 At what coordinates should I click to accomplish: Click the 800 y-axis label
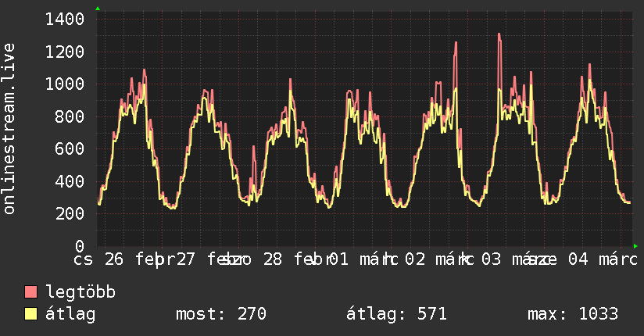coord(70,116)
